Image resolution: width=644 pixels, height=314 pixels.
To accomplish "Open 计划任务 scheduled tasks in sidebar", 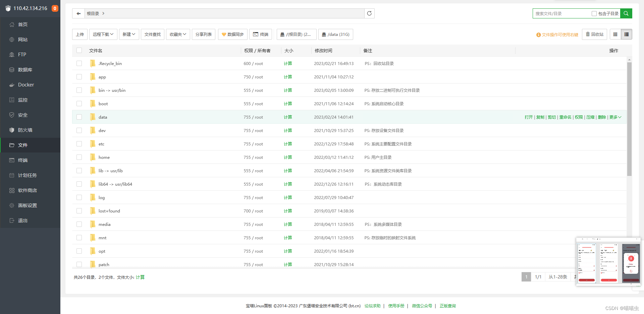I will coord(30,175).
